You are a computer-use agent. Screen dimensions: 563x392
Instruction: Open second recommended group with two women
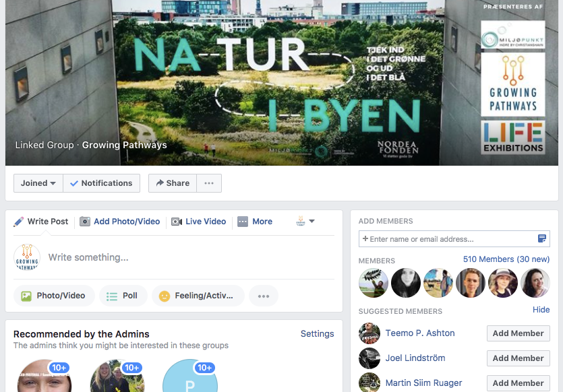(117, 376)
